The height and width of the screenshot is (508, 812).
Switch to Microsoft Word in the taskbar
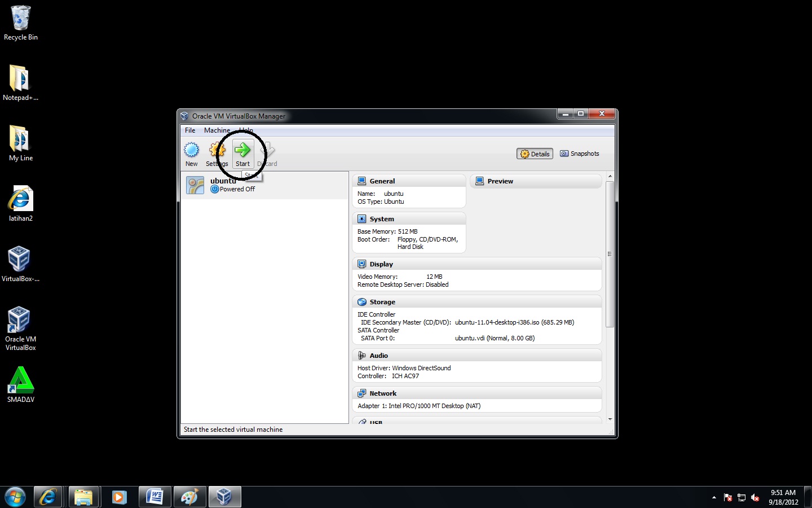click(x=155, y=497)
